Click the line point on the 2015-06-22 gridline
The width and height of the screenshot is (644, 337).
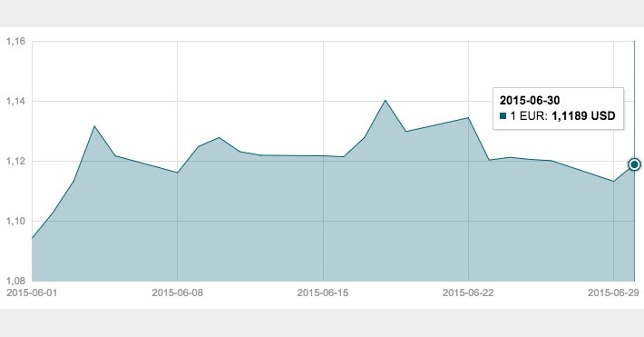468,118
